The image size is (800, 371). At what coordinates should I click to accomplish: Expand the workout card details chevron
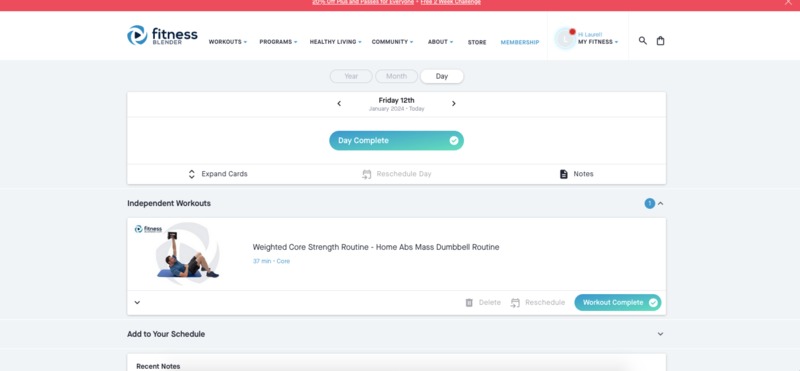137,302
